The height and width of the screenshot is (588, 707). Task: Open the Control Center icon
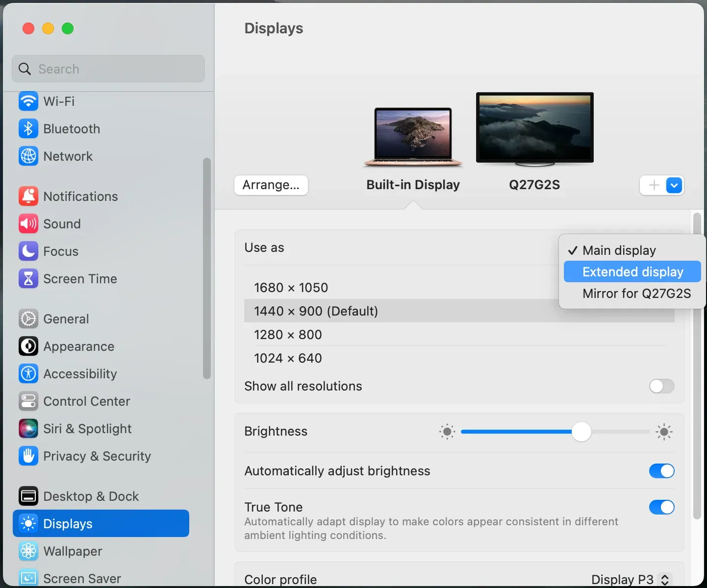pyautogui.click(x=28, y=401)
